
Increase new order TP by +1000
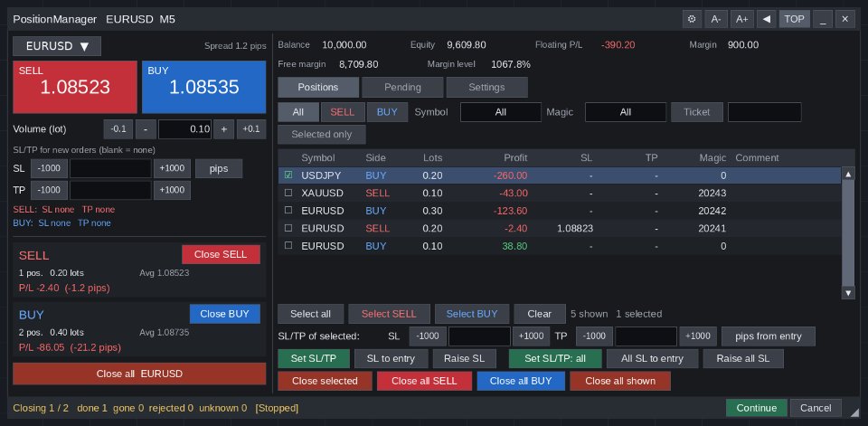[172, 190]
